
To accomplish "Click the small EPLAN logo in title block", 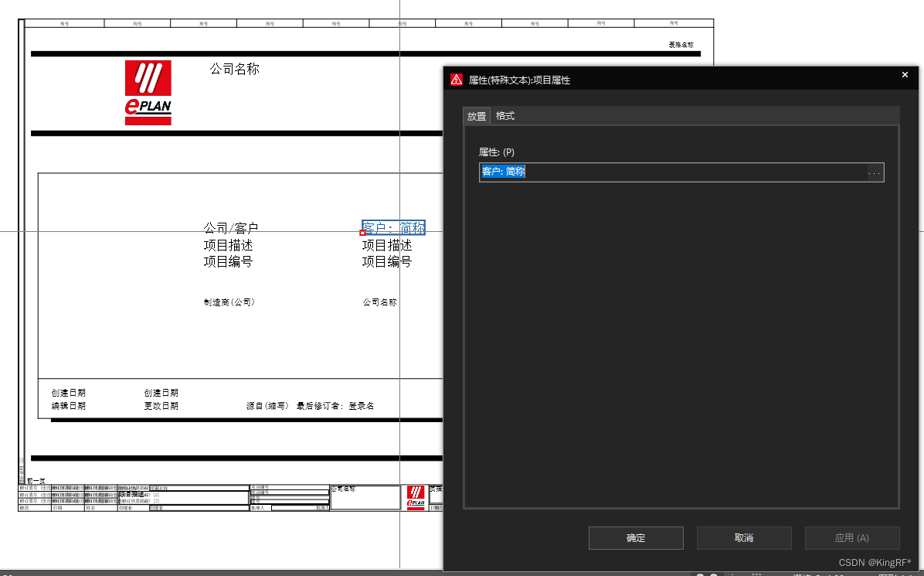I will (415, 498).
